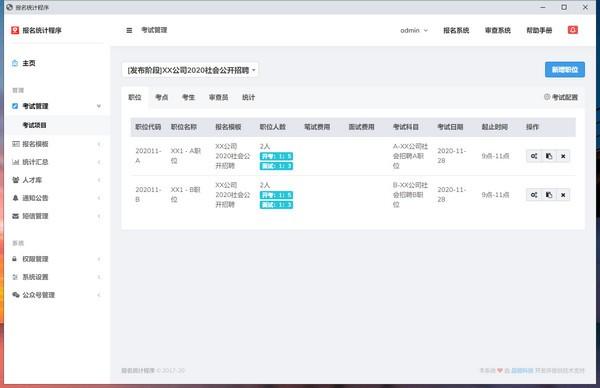Open settings gears icon for row 202011-B
Image resolution: width=600 pixels, height=388 pixels.
(x=534, y=195)
